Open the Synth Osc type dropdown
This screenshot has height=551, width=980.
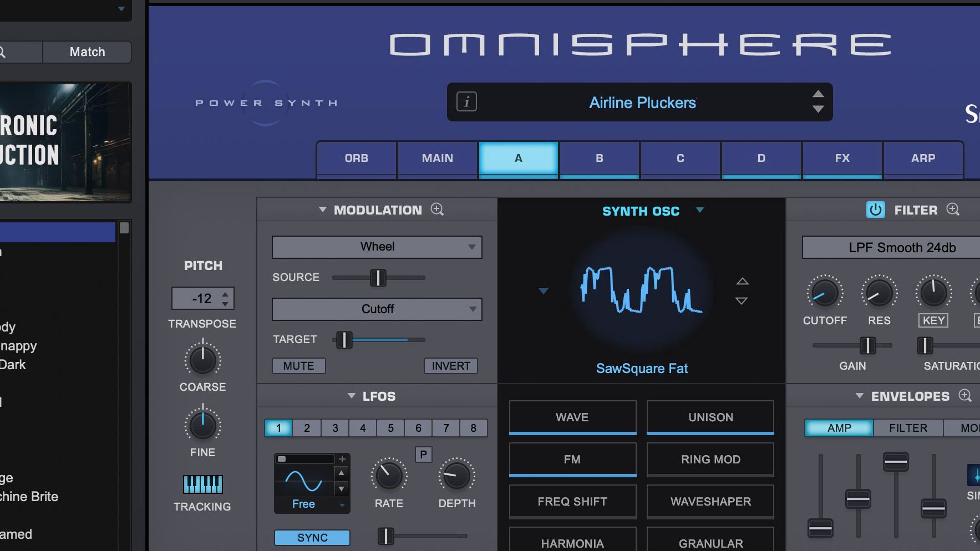(700, 210)
